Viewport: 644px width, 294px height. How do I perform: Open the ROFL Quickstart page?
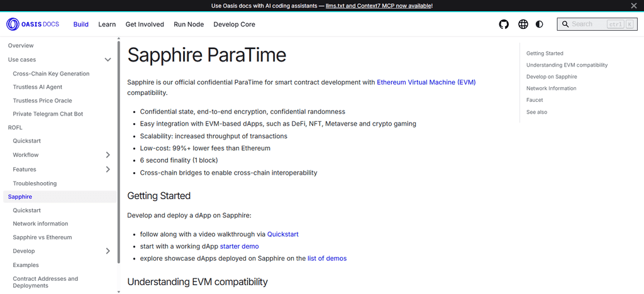26,141
